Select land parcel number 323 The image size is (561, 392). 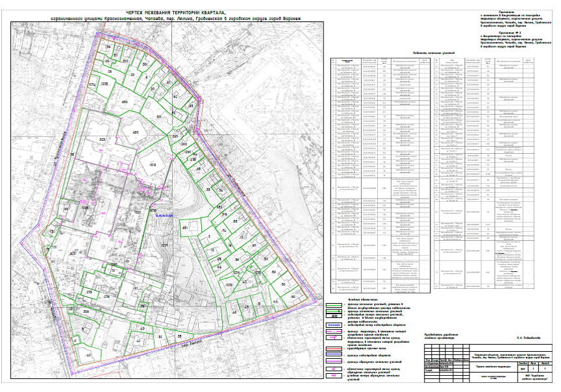pos(102,140)
